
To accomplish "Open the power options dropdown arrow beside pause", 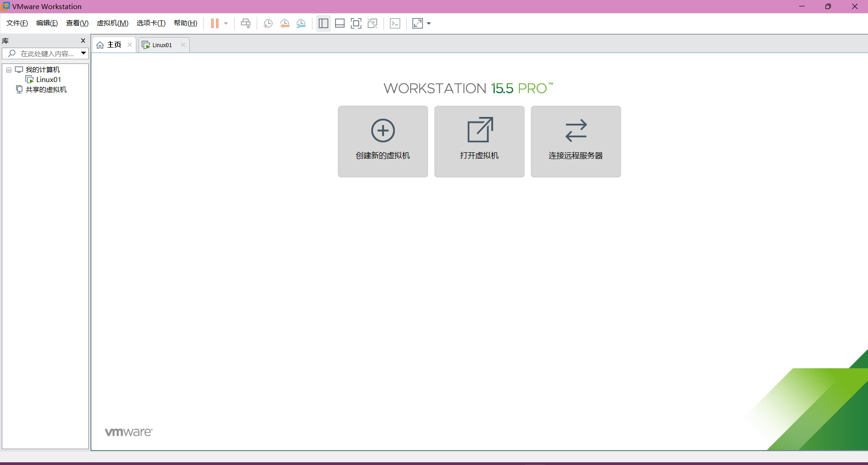I will [x=226, y=24].
